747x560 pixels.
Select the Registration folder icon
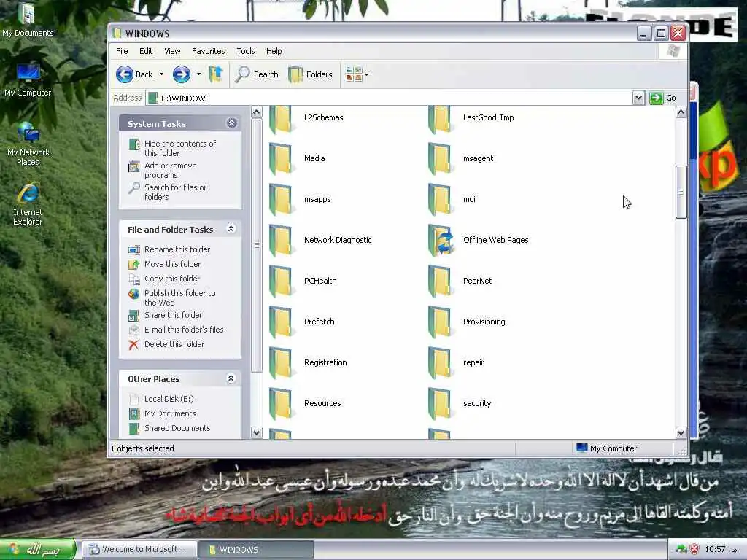(280, 363)
